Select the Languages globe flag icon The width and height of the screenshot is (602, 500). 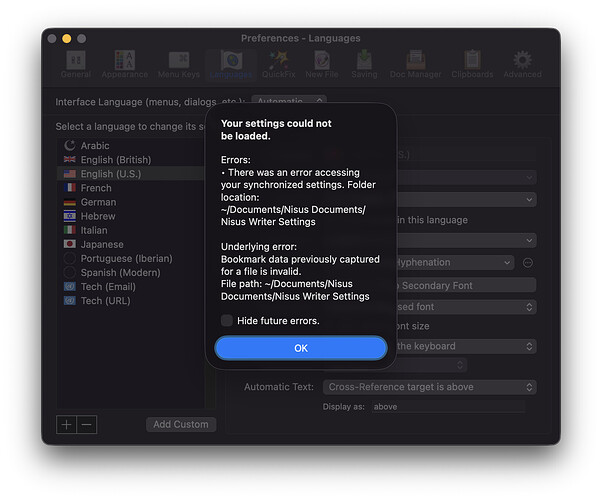tap(231, 60)
